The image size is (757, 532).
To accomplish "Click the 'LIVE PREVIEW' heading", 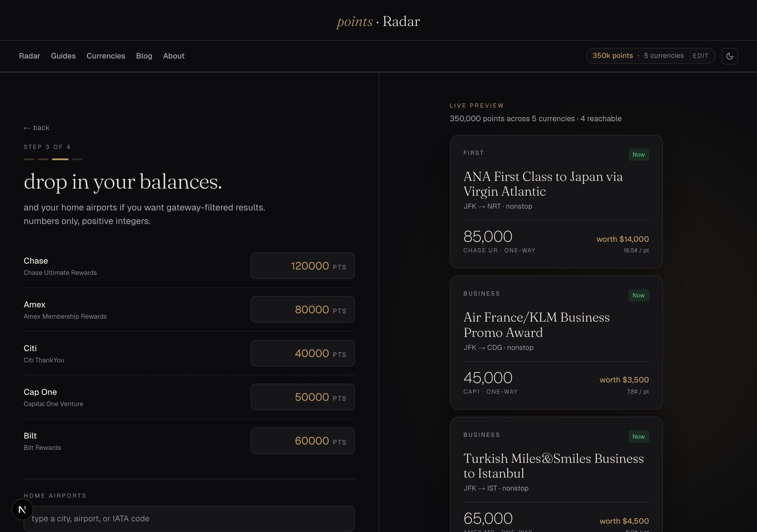I will (477, 106).
